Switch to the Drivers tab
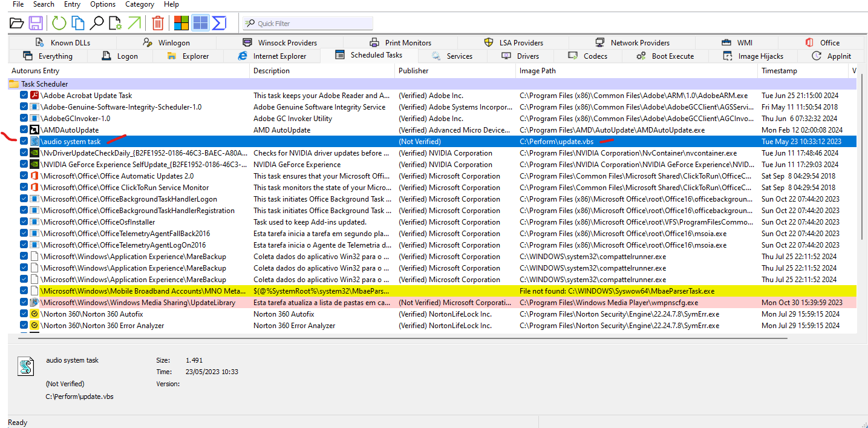 coord(520,56)
